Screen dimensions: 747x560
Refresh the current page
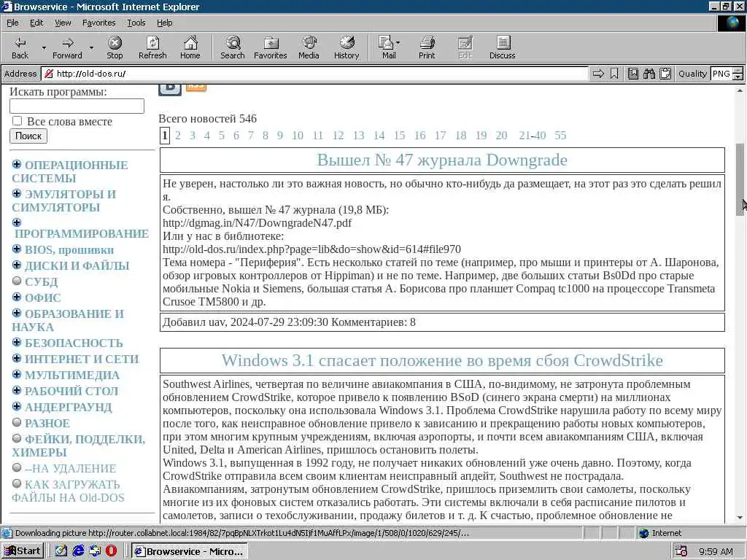tap(152, 47)
